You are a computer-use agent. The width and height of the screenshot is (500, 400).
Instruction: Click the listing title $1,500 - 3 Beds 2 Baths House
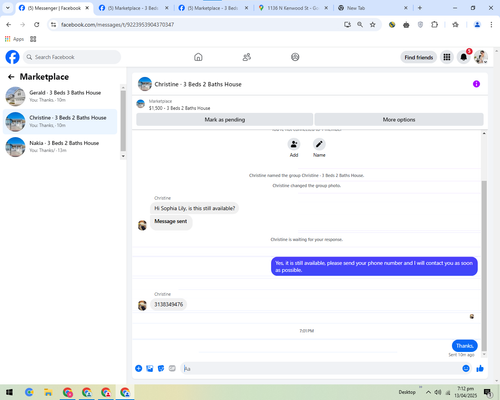pyautogui.click(x=179, y=108)
